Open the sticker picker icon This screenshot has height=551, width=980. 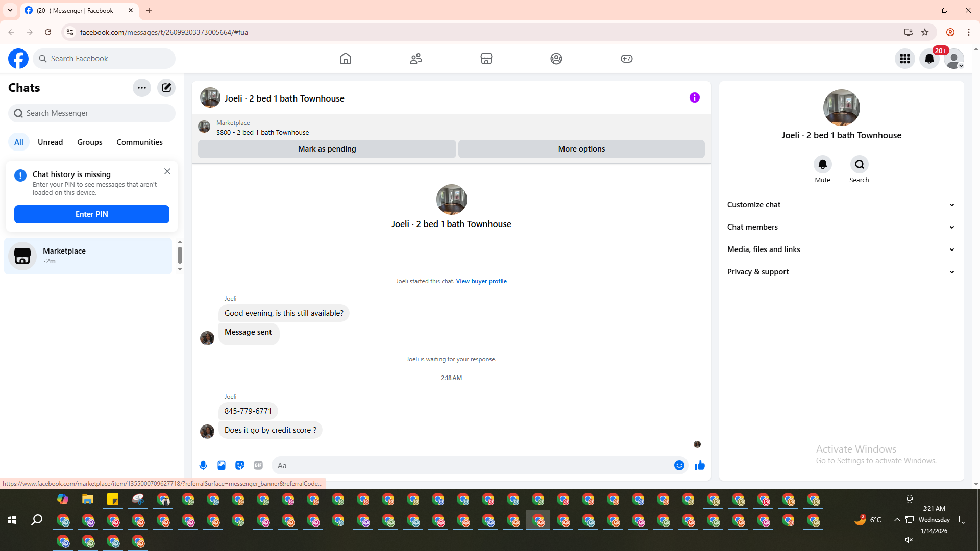240,465
